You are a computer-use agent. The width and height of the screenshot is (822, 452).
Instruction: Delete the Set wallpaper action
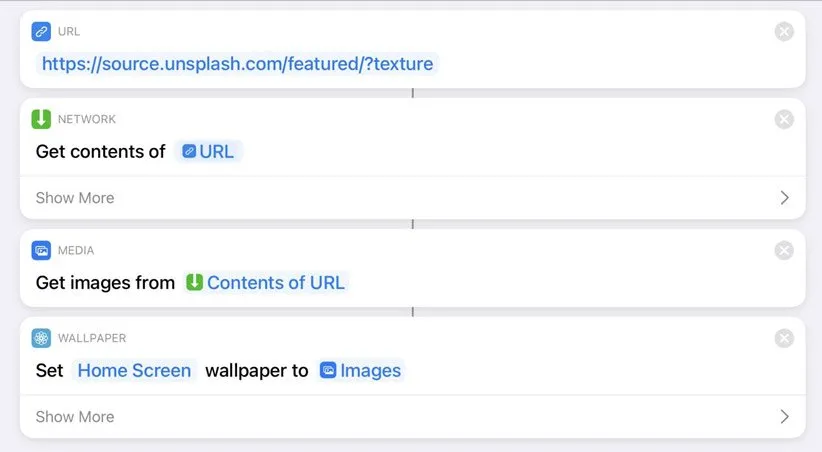tap(784, 338)
